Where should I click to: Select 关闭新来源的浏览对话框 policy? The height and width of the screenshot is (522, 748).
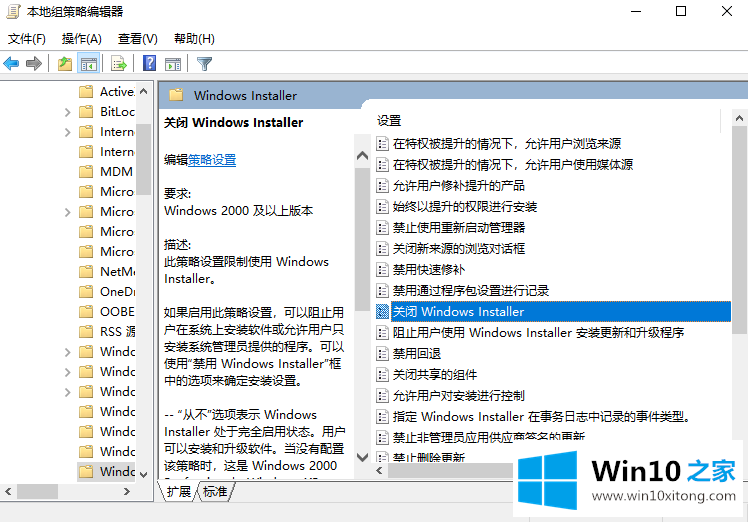[x=459, y=249]
